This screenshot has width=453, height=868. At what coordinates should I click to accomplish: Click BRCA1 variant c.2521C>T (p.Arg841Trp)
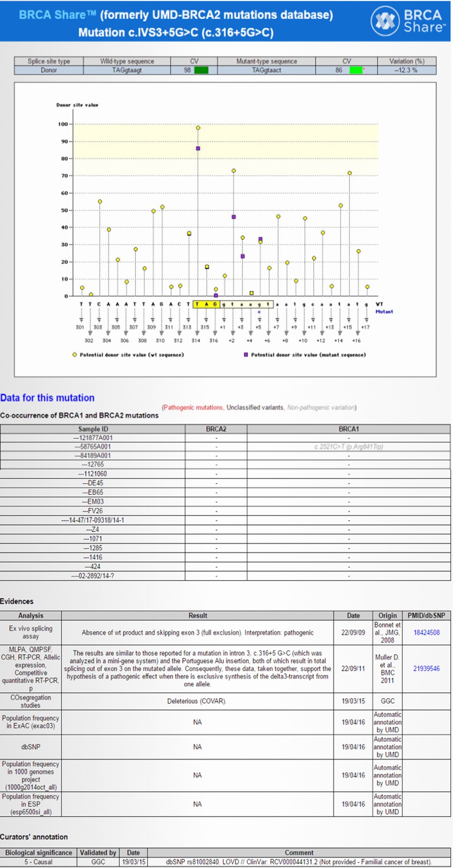tap(349, 447)
